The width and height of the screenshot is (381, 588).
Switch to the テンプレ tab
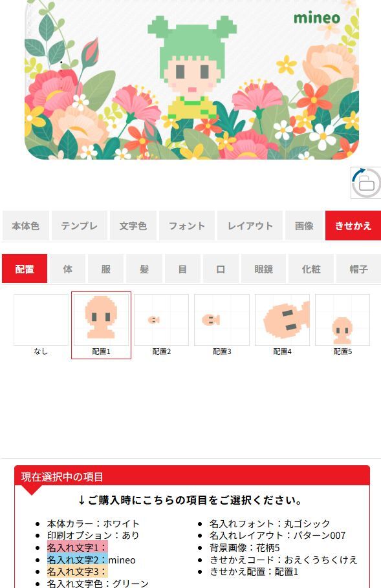point(79,226)
